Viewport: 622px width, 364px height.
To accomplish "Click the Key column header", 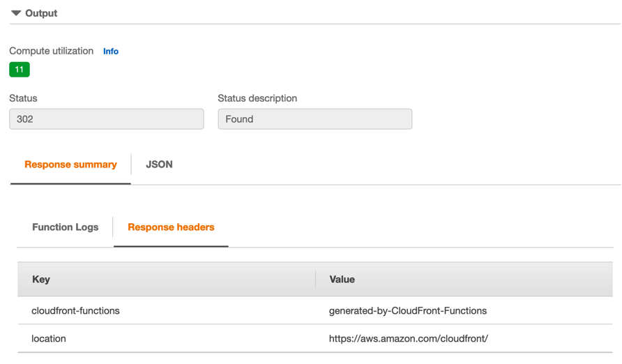I will click(x=41, y=280).
